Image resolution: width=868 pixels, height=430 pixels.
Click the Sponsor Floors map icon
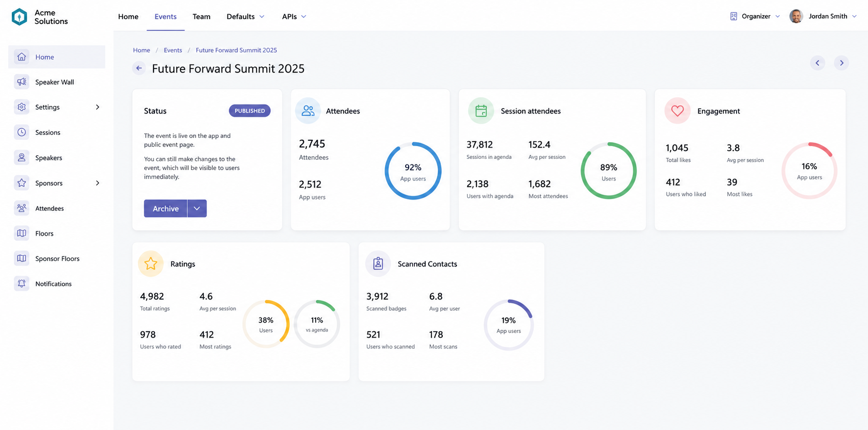point(21,259)
